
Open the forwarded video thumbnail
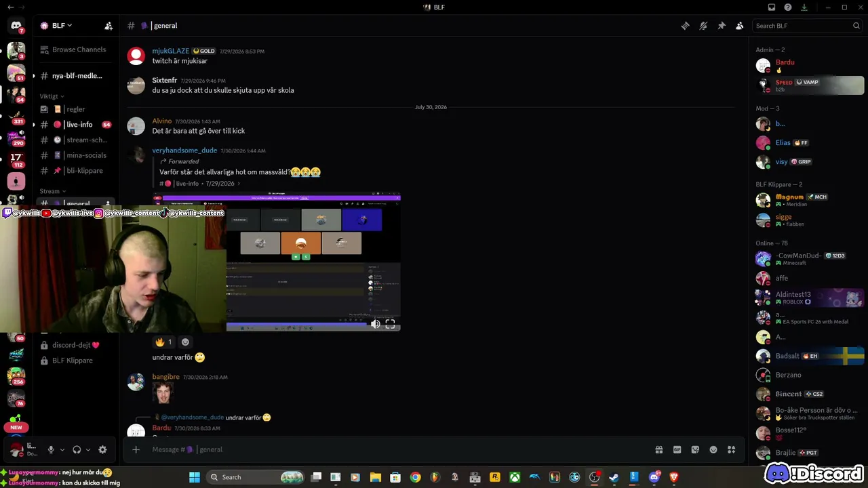313,262
